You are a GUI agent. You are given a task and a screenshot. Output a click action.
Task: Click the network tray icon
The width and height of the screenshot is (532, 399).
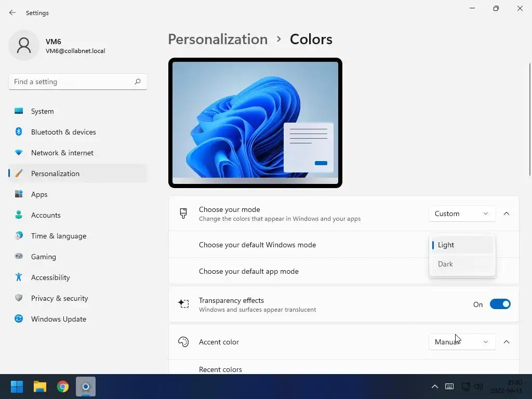point(465,387)
